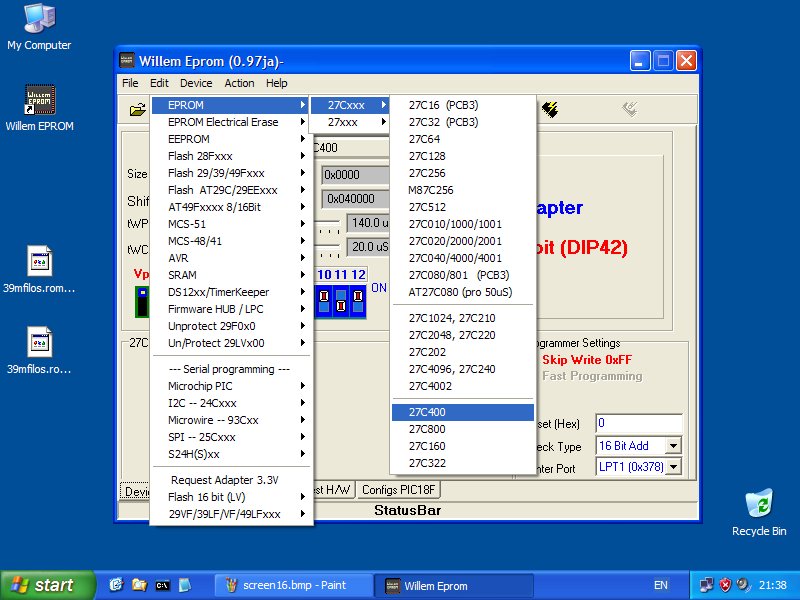Toggle DIP switch 10
This screenshot has width=800, height=600.
point(324,301)
